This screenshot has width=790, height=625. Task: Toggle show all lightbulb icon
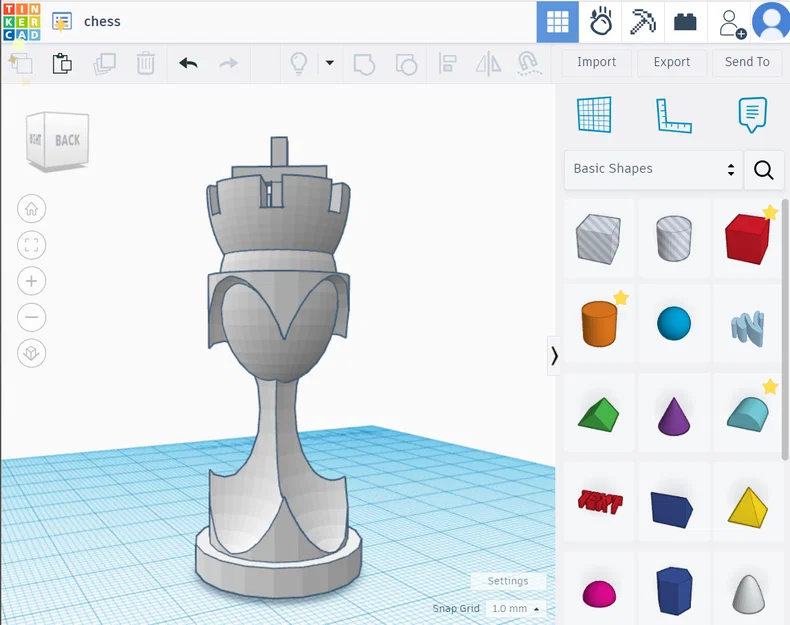point(299,64)
